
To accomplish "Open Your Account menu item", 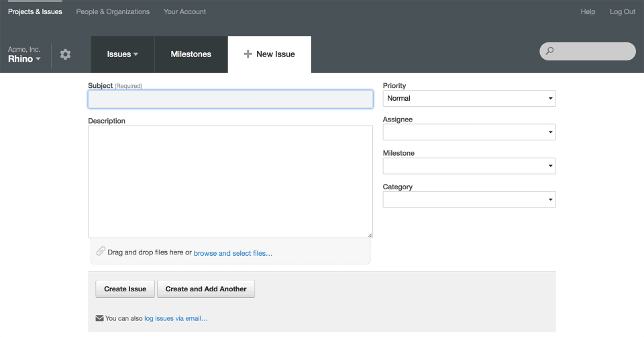I will pyautogui.click(x=184, y=11).
